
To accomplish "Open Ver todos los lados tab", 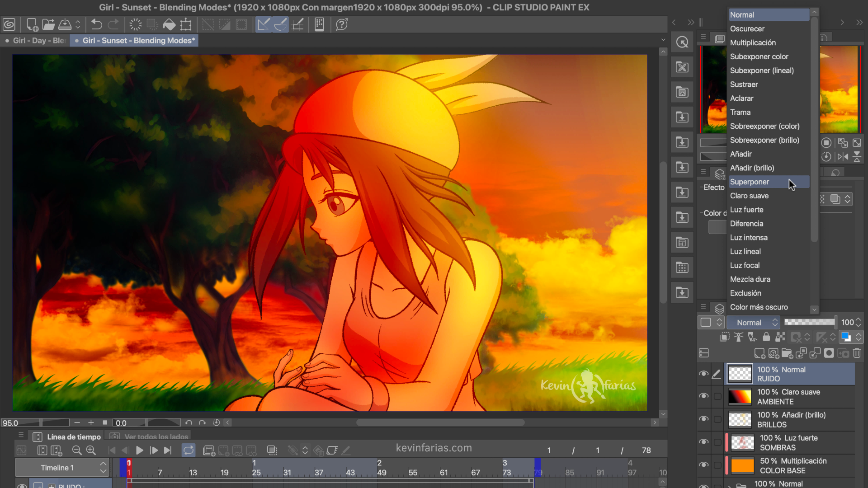I will 149,436.
